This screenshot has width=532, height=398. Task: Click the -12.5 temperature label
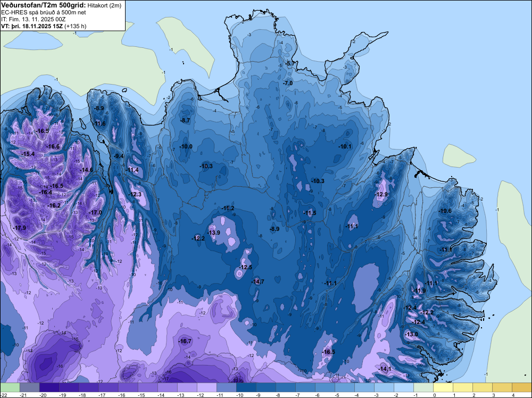(246, 267)
